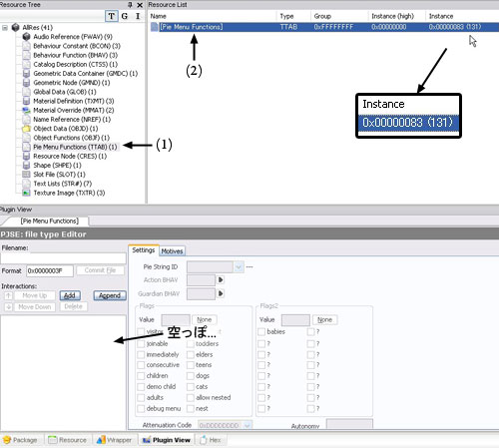Toggle the adults checkbox
The image size is (499, 448).
[x=141, y=398]
